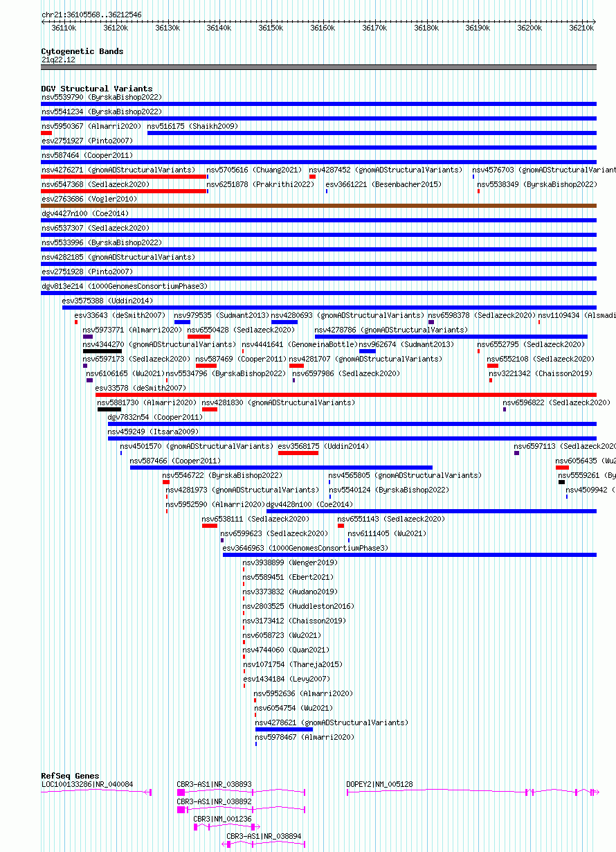Click nsv587466 (Cooper2011) label
This screenshot has height=852, width=616.
tap(176, 461)
